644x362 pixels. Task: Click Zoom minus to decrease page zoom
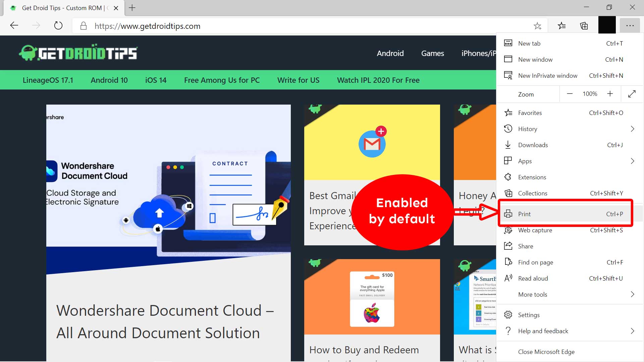pos(569,94)
